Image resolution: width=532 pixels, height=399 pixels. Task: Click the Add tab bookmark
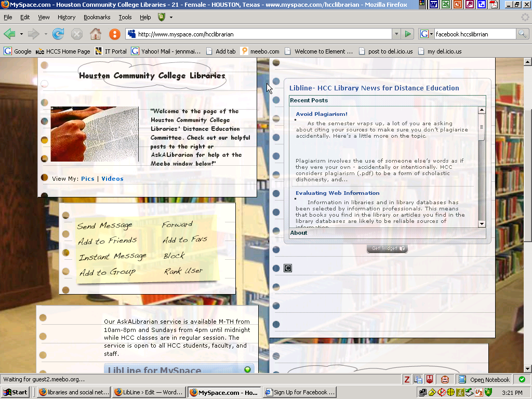[221, 51]
